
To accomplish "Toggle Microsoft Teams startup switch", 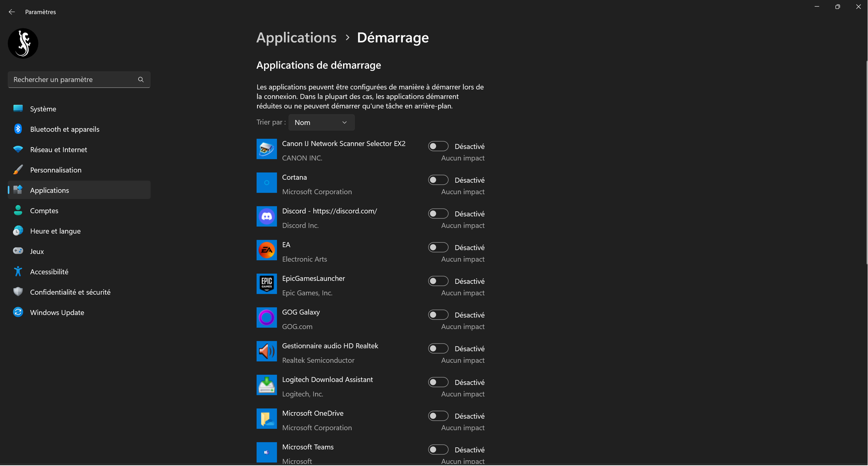I will (438, 450).
